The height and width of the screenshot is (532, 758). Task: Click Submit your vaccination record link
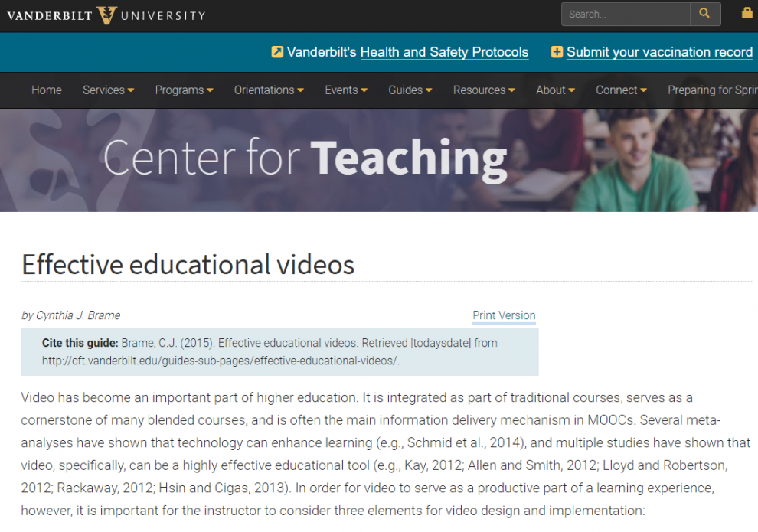coord(659,52)
